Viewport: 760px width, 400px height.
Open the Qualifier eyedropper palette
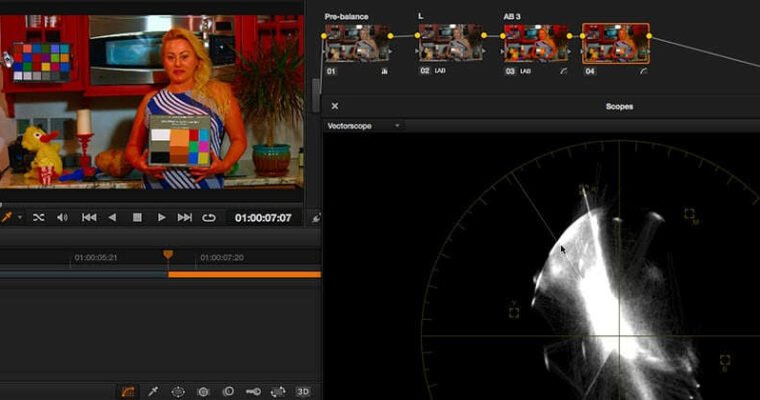tap(153, 391)
